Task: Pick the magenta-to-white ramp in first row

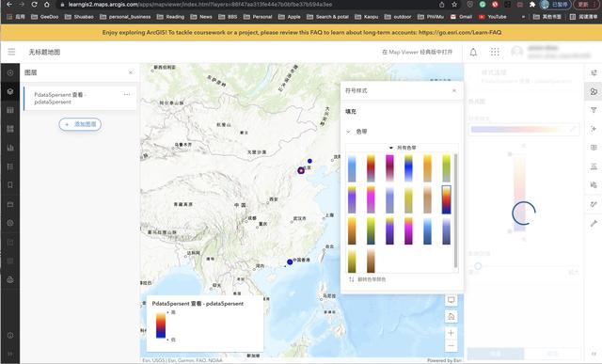Action: click(389, 168)
